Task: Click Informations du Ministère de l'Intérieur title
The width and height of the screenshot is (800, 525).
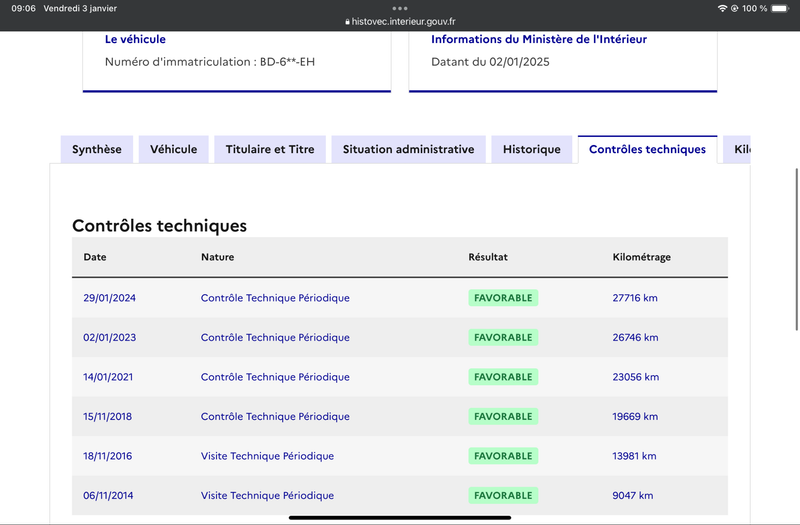Action: coord(539,39)
